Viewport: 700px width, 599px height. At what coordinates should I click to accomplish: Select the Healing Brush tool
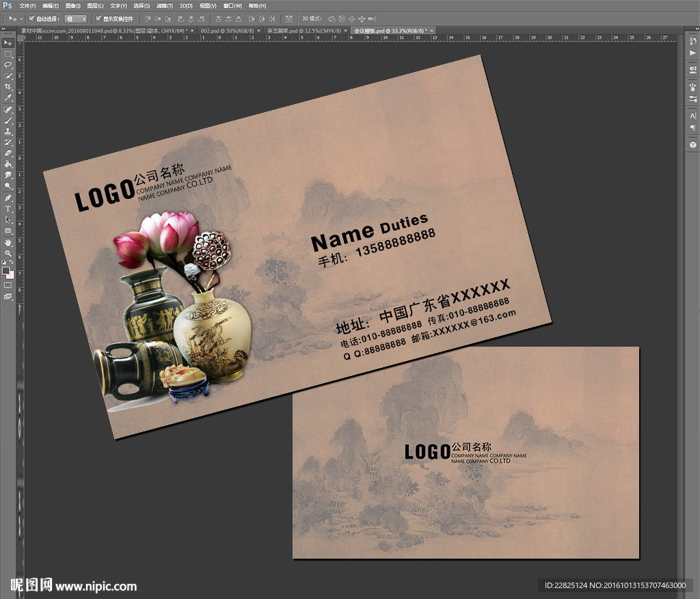[8, 109]
